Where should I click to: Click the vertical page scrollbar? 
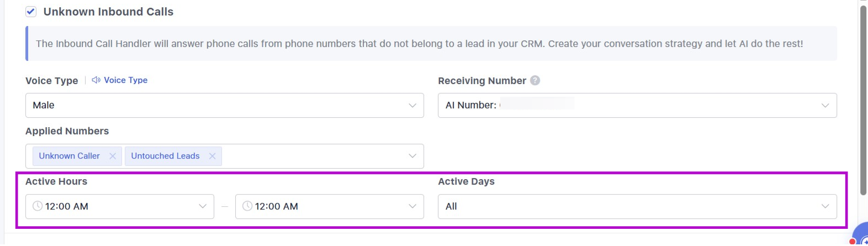tap(863, 100)
